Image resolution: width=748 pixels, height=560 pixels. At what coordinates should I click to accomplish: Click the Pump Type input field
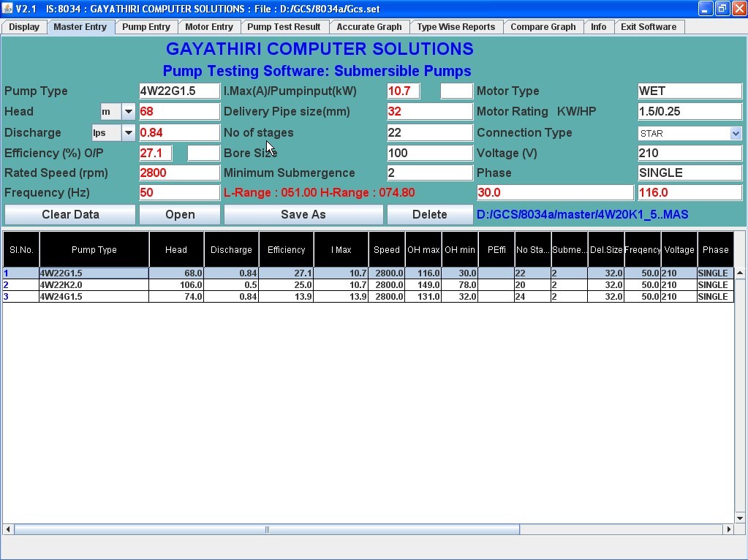point(179,91)
